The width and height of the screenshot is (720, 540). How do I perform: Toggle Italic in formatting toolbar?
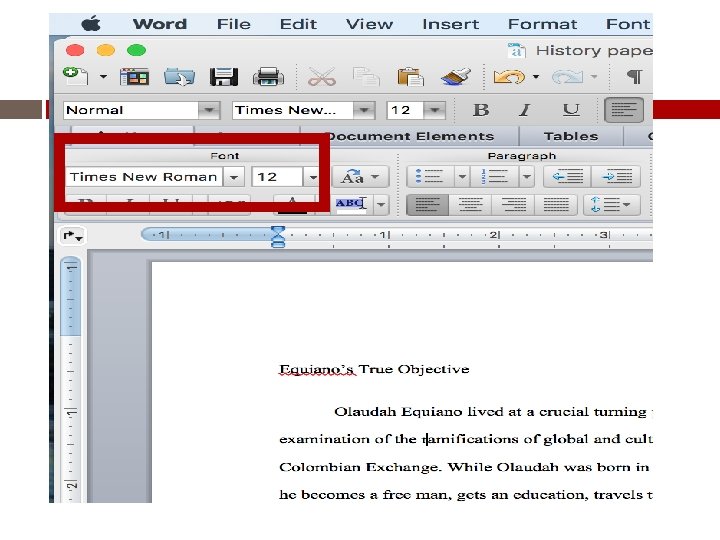click(524, 110)
